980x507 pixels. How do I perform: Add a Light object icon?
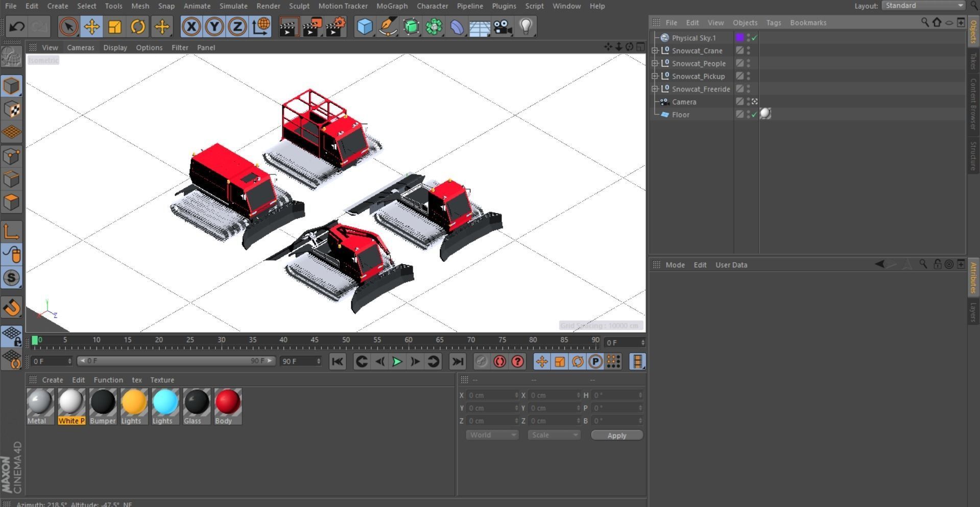tap(526, 27)
